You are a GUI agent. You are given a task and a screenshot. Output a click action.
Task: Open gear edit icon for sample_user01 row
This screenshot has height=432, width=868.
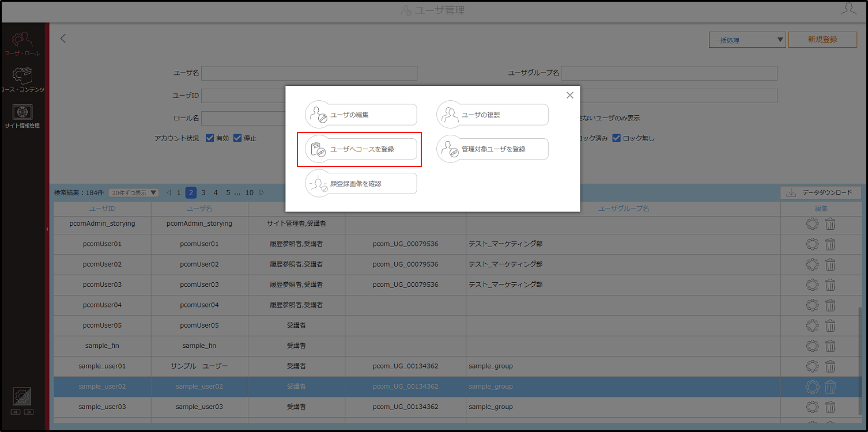point(813,366)
